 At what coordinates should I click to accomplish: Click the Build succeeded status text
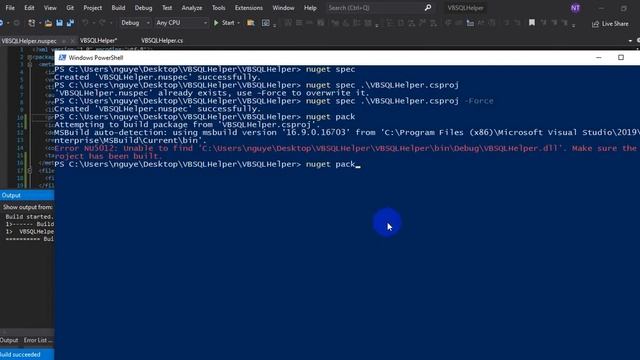tap(20, 354)
